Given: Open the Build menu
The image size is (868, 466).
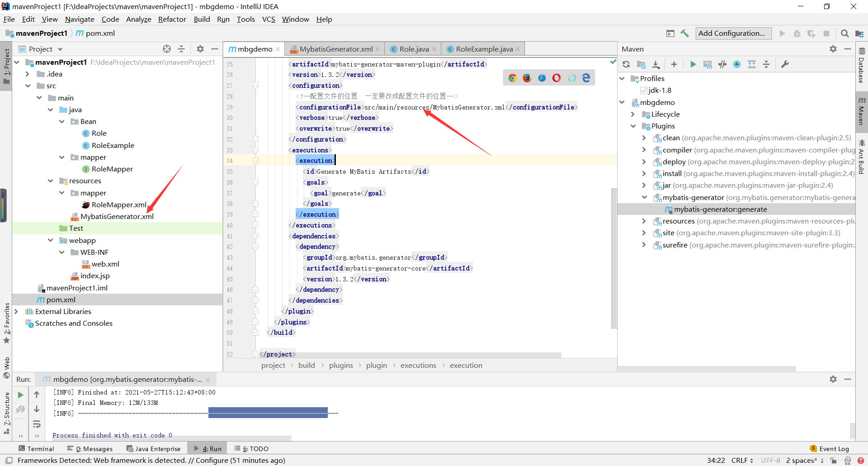Looking at the screenshot, I should point(202,19).
